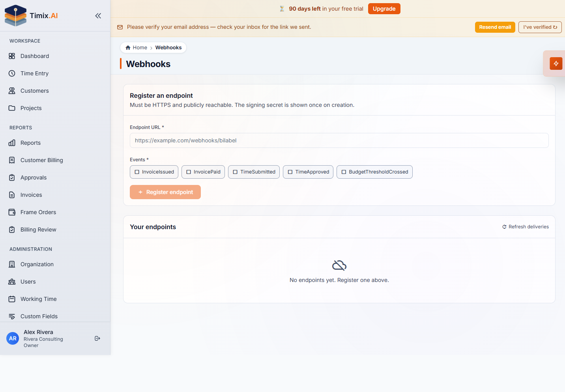Open the Dashboard icon in sidebar
Screen dimensions: 565x392
click(x=12, y=56)
